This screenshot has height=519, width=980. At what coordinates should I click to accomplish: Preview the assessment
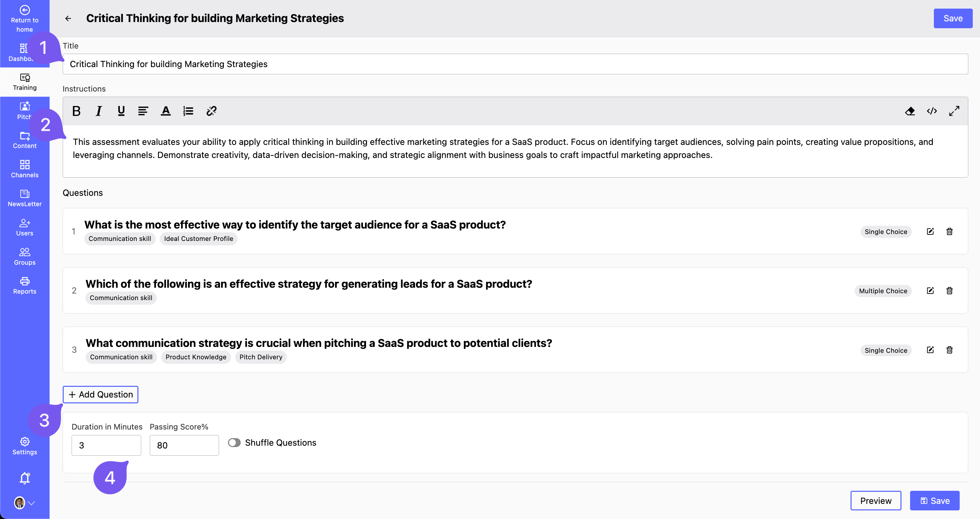[x=875, y=500]
